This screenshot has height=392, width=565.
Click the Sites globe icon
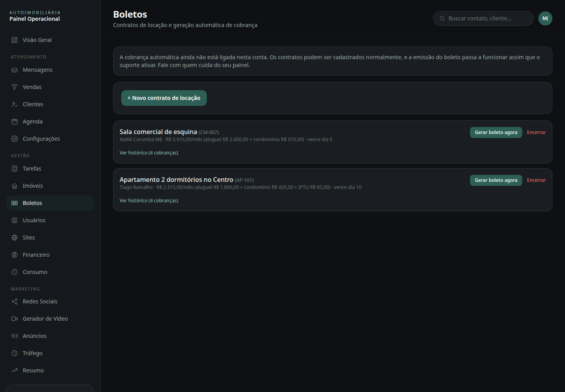pyautogui.click(x=15, y=238)
